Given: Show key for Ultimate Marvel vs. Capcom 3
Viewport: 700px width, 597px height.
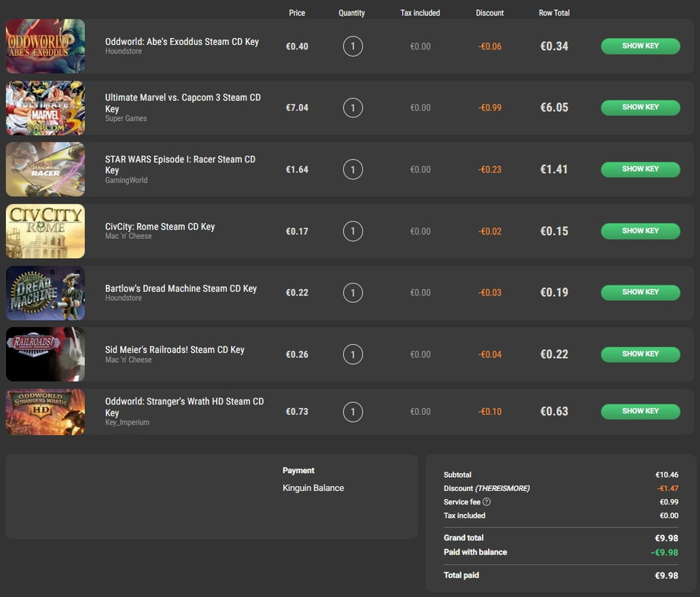Looking at the screenshot, I should (x=640, y=107).
